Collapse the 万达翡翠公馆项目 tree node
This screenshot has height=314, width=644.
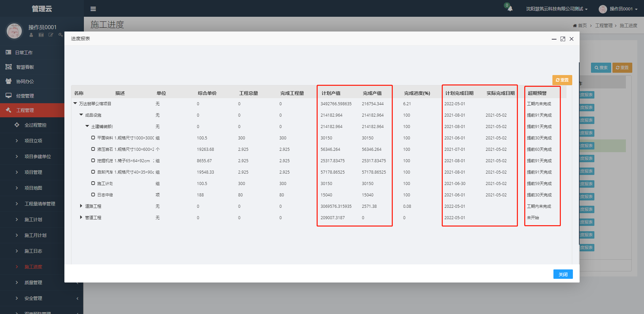(x=75, y=104)
